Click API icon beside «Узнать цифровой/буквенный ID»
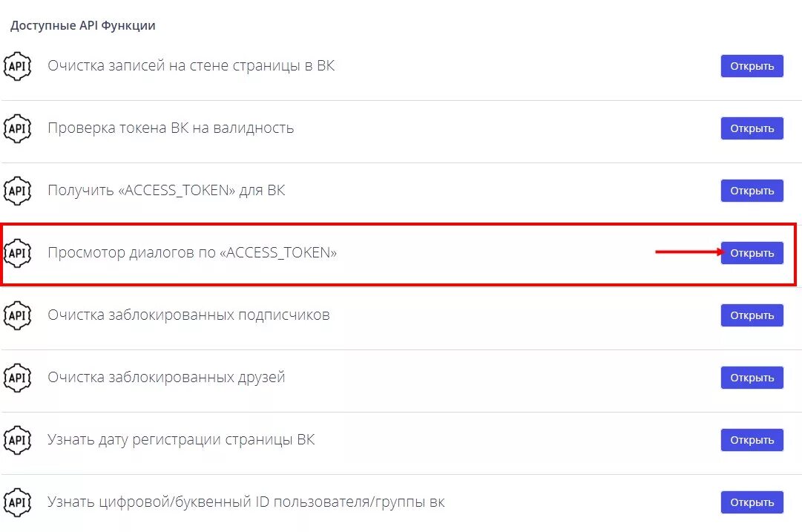The image size is (802, 532). 17,503
